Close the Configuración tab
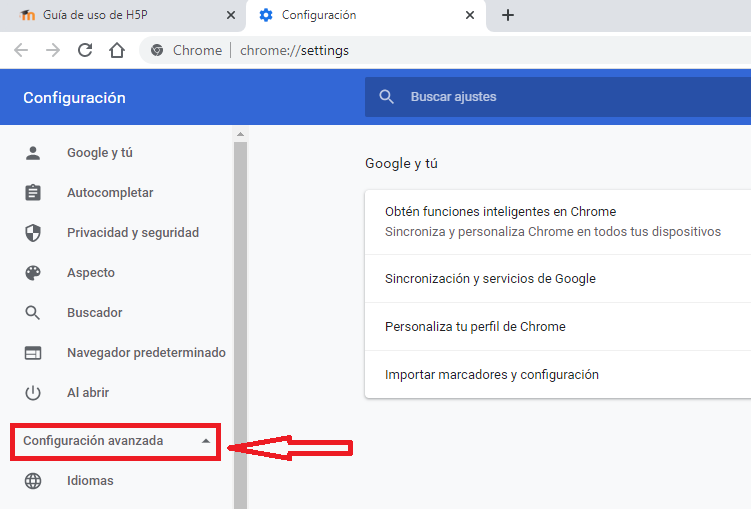The image size is (751, 509). coord(469,15)
